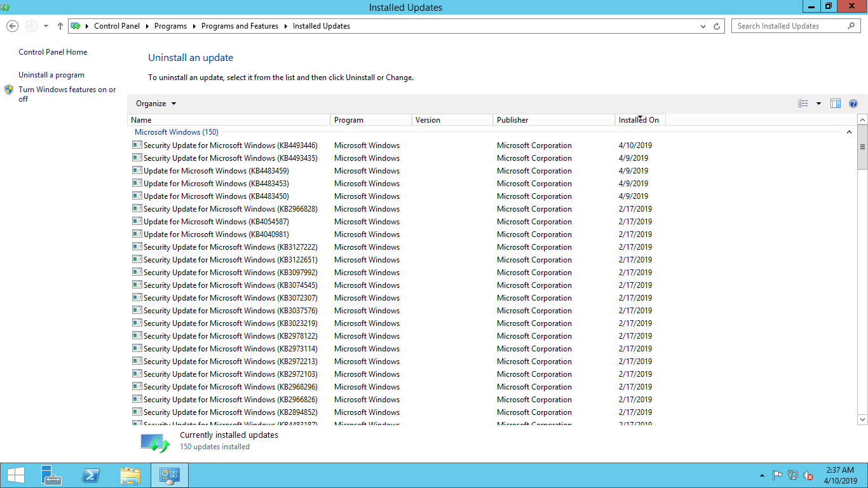Screen dimensions: 868x488
Task: Select the KB3074545 update icon
Action: pos(137,285)
